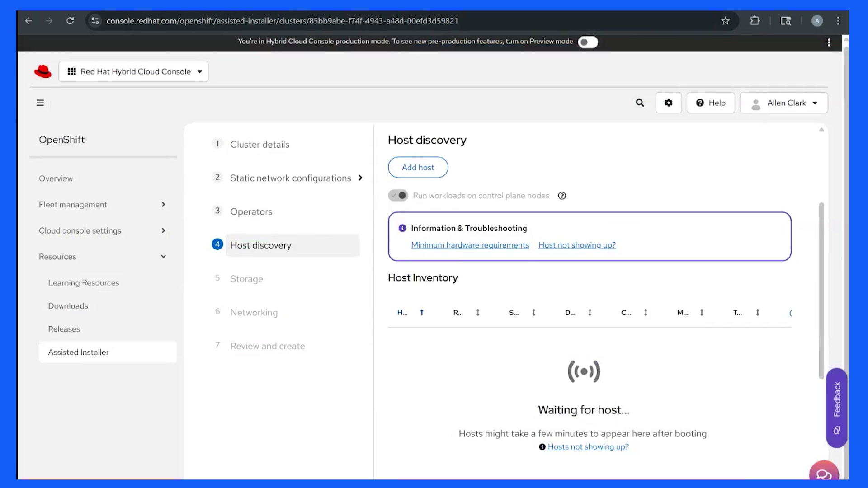Open settings gear icon
868x488 pixels.
pyautogui.click(x=669, y=103)
